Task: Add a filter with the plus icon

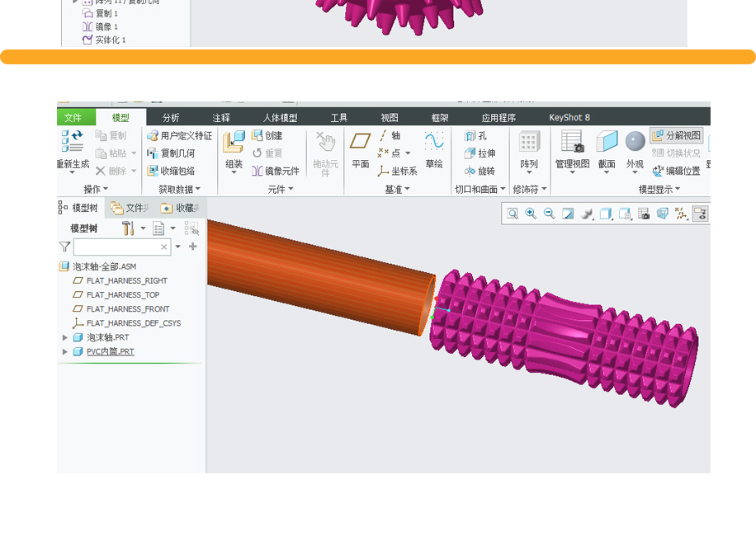Action: point(193,247)
